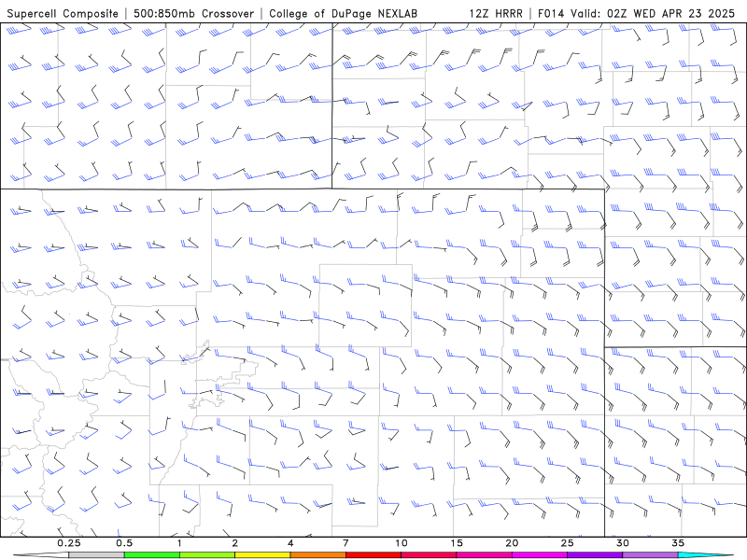Screen dimensions: 747x560
Task: Pick the bright green color bar segment
Action: [152, 555]
